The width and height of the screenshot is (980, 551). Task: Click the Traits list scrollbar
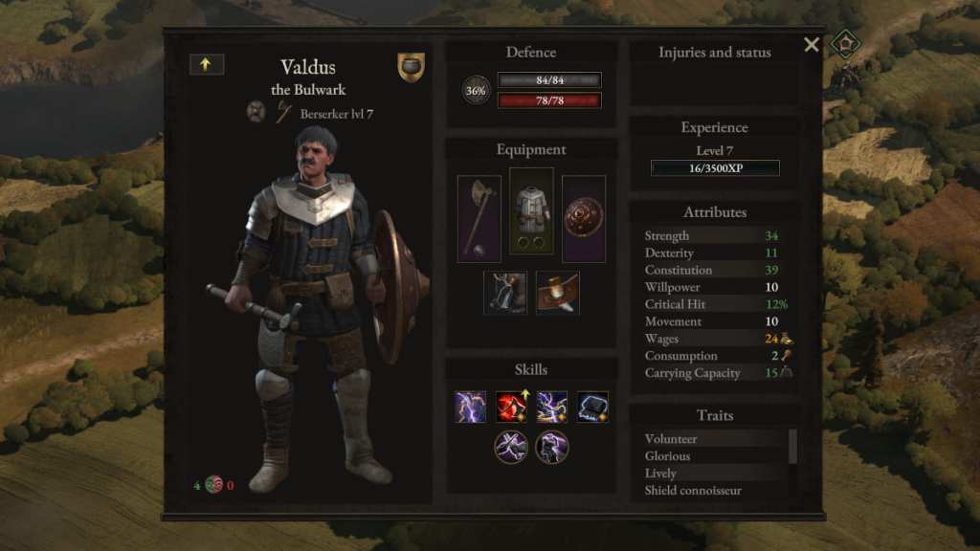click(793, 447)
